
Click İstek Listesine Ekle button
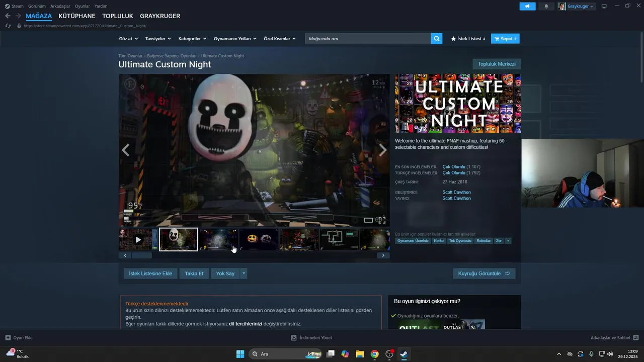[150, 274]
